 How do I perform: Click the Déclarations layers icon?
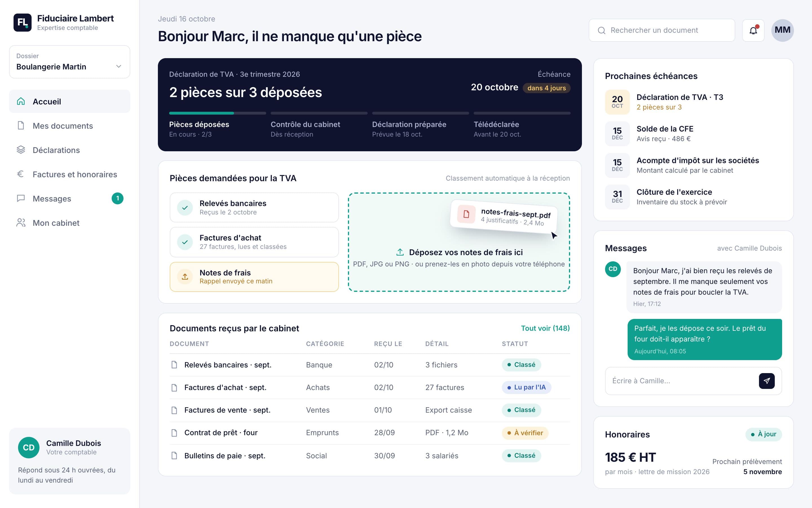[x=21, y=150]
